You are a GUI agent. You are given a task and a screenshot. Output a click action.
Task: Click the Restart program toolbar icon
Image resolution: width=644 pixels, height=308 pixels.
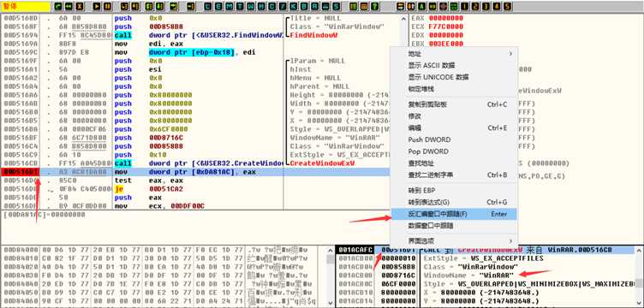[x=69, y=6]
